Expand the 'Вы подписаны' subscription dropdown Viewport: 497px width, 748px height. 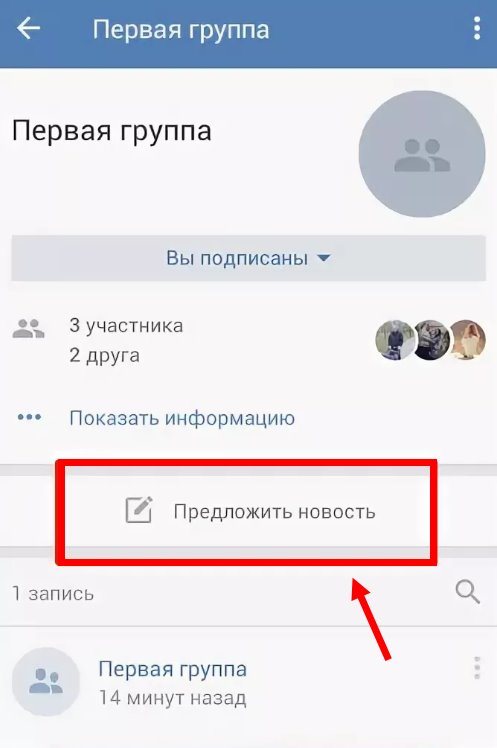[x=248, y=258]
